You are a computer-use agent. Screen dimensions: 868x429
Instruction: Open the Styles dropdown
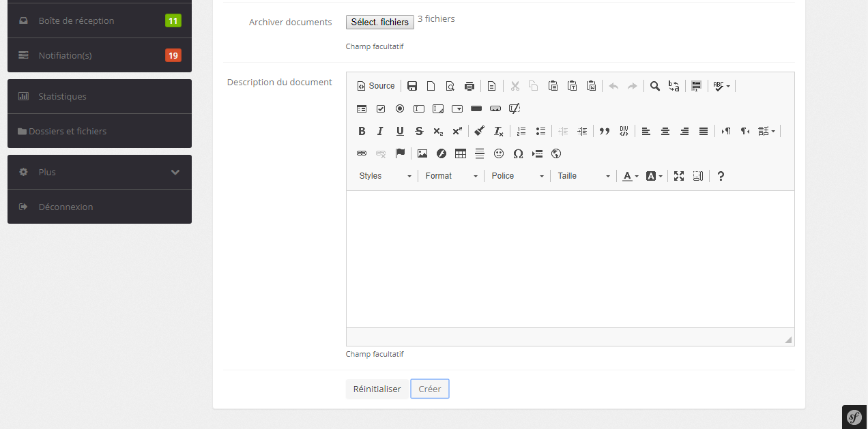tap(386, 176)
